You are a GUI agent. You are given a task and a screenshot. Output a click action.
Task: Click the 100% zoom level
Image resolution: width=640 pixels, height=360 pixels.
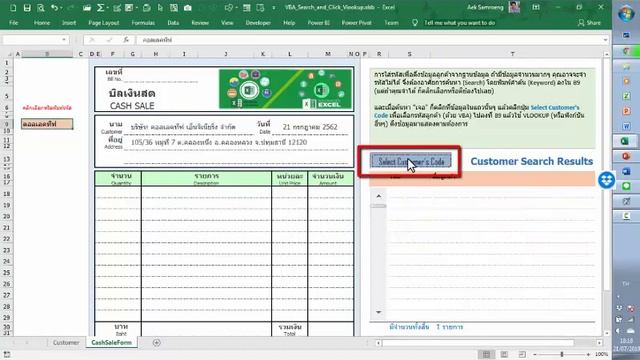pyautogui.click(x=601, y=354)
